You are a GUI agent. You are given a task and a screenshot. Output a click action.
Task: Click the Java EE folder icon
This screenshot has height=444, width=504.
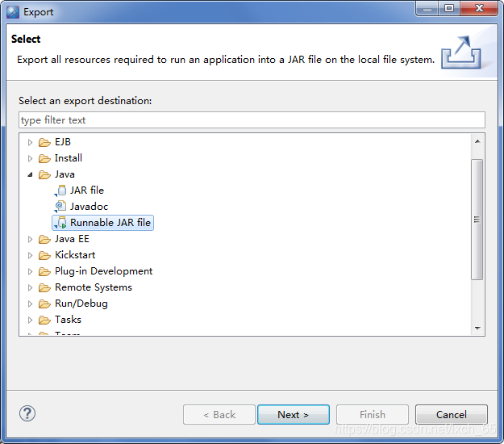coord(44,239)
